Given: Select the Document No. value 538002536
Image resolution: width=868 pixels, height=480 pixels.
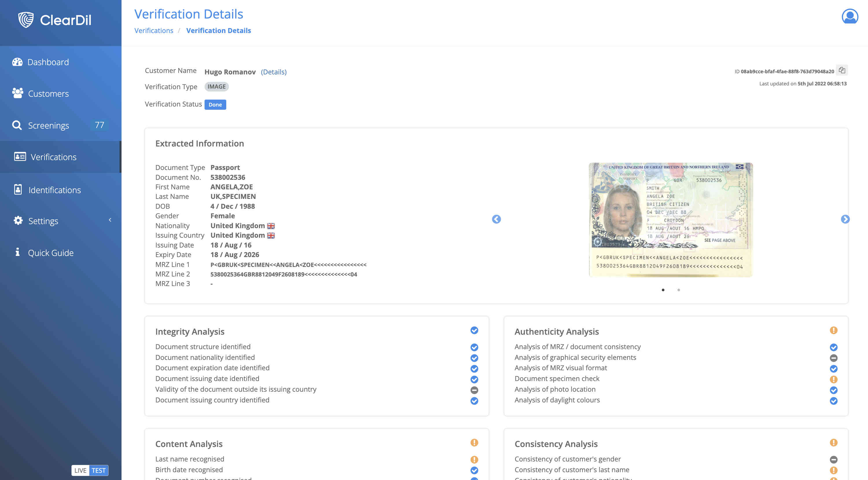Looking at the screenshot, I should point(227,177).
